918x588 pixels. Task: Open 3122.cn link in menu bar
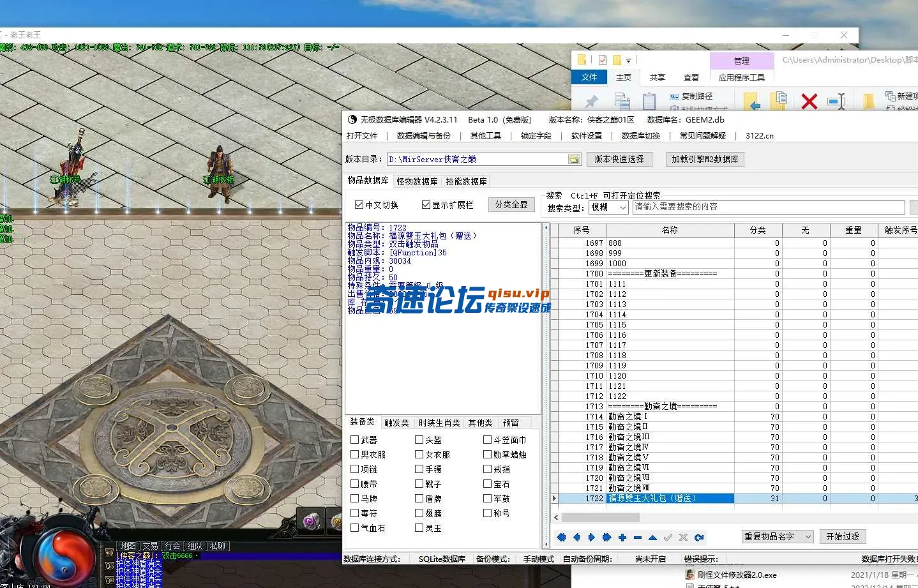760,136
